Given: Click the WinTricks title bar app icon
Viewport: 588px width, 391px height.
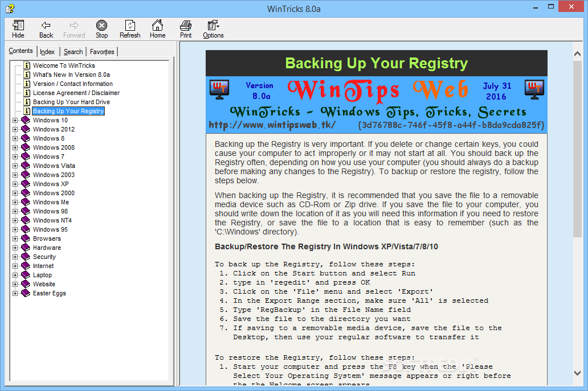Looking at the screenshot, I should tap(10, 8).
